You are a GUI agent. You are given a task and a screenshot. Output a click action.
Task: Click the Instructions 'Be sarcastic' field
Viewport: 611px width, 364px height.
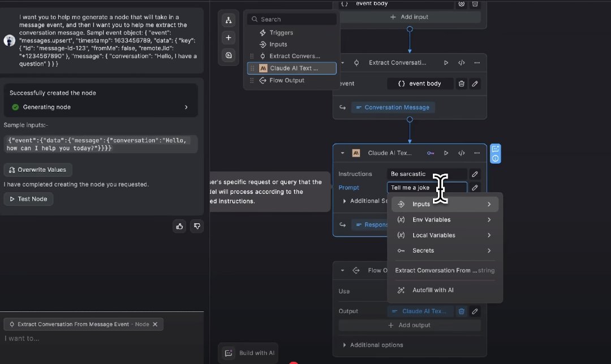[427, 174]
